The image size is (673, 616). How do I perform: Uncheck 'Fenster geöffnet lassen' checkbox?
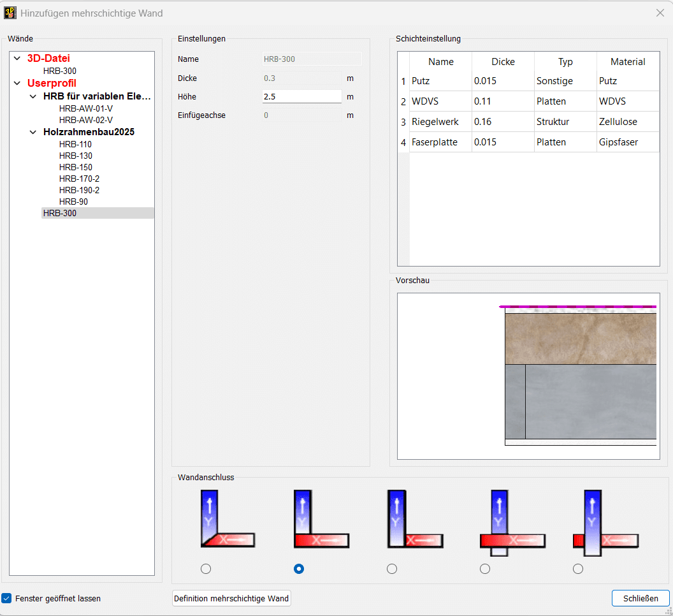click(7, 598)
